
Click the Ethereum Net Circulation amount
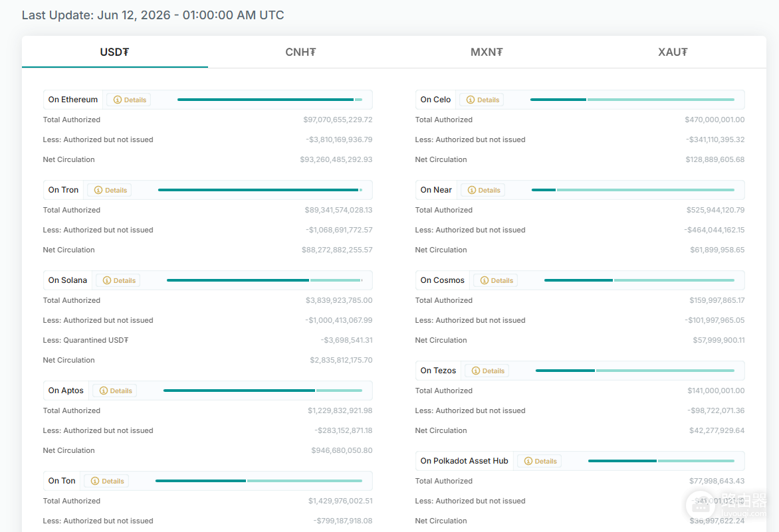336,159
